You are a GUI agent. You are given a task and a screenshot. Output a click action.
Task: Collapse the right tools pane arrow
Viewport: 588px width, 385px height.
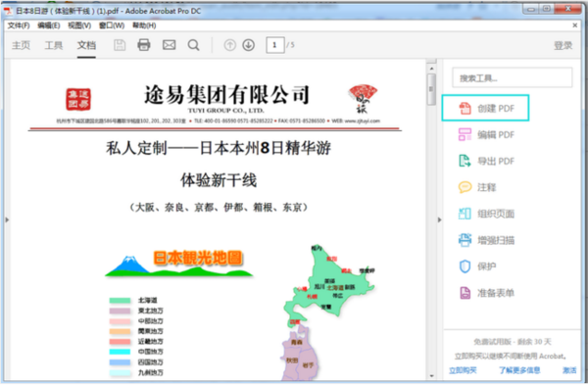(x=439, y=219)
